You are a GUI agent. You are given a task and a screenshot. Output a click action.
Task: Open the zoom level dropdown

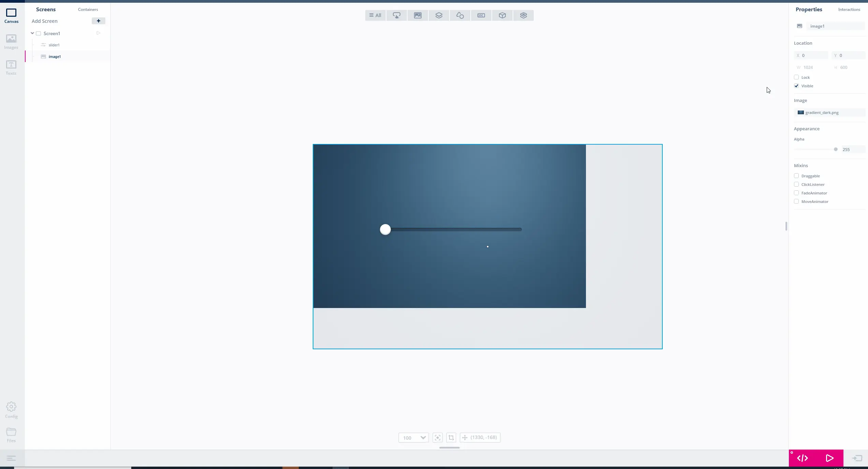(423, 438)
